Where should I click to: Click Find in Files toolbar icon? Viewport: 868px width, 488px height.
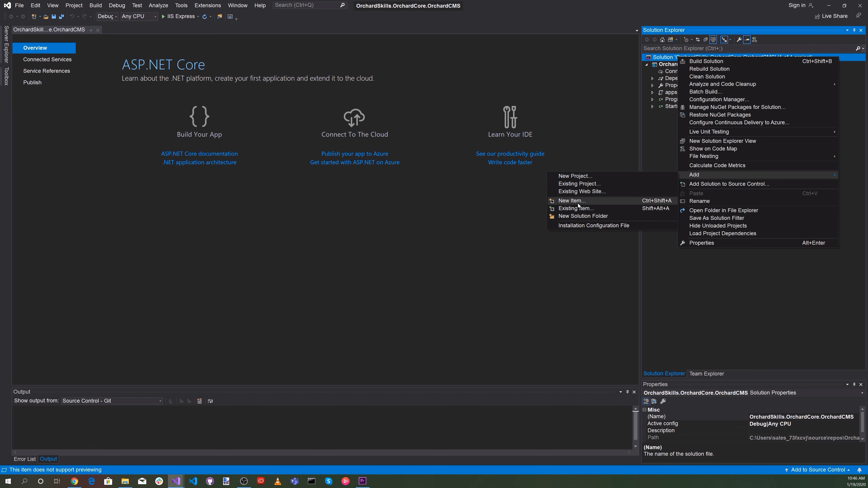(x=220, y=16)
